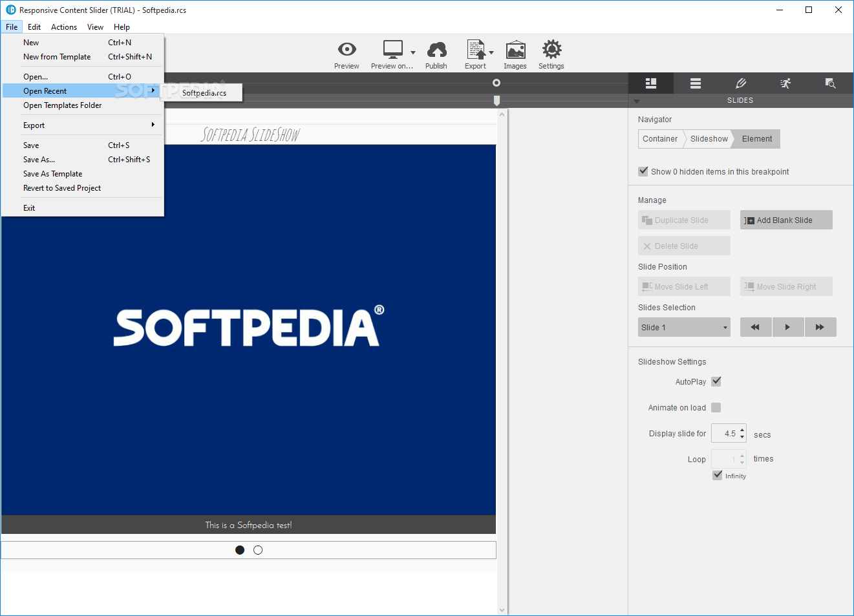This screenshot has width=854, height=616.
Task: Choose Exit from the File menu
Action: (x=83, y=208)
